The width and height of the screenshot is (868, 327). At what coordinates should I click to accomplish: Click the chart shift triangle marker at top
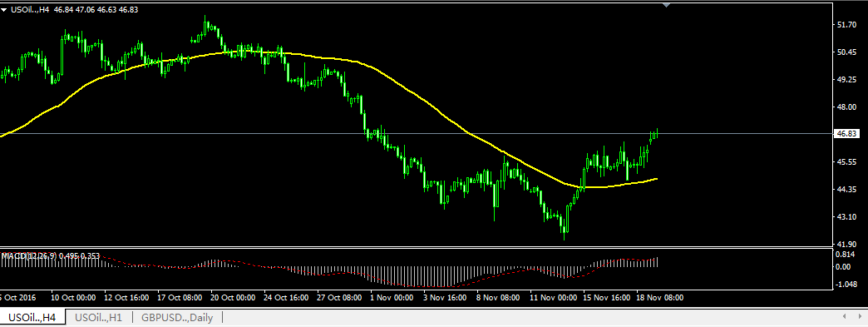pos(667,5)
